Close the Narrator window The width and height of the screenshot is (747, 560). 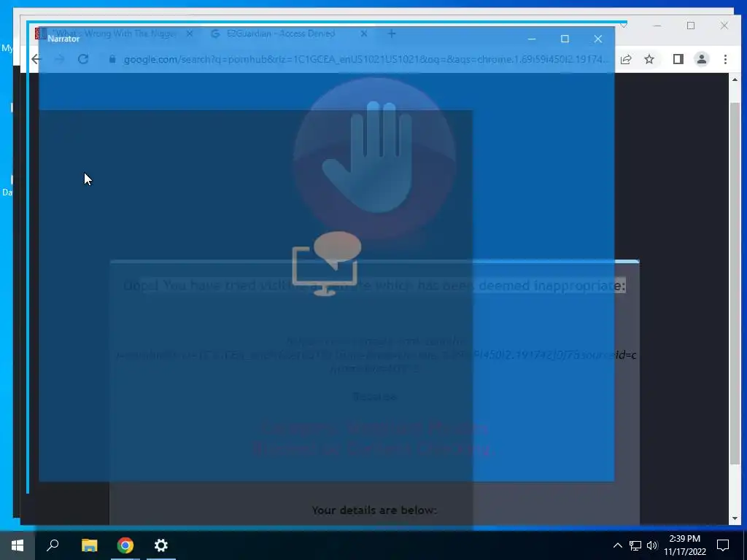pos(598,39)
